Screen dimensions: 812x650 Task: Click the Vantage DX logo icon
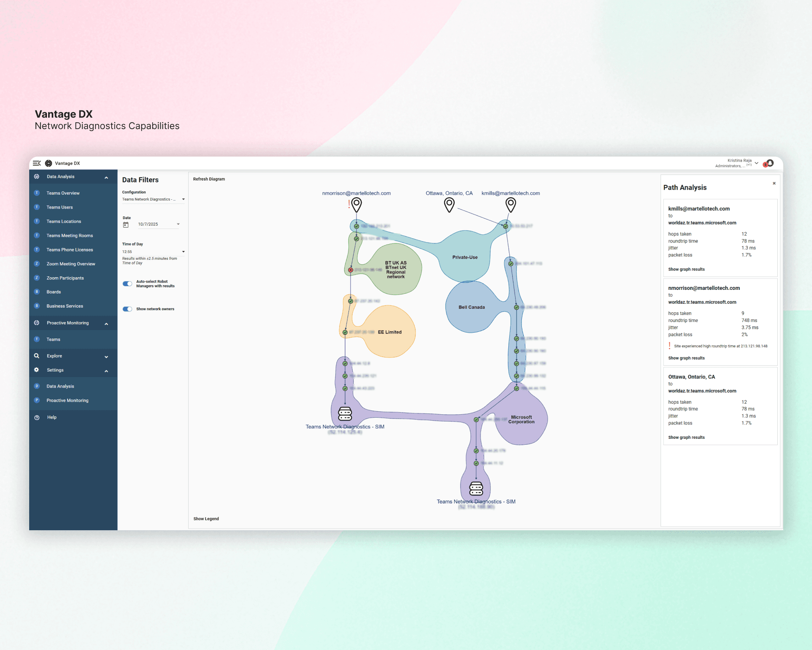pos(49,163)
